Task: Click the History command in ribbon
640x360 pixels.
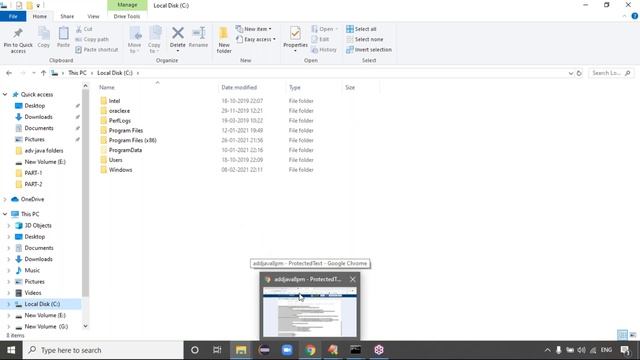Action: click(324, 49)
